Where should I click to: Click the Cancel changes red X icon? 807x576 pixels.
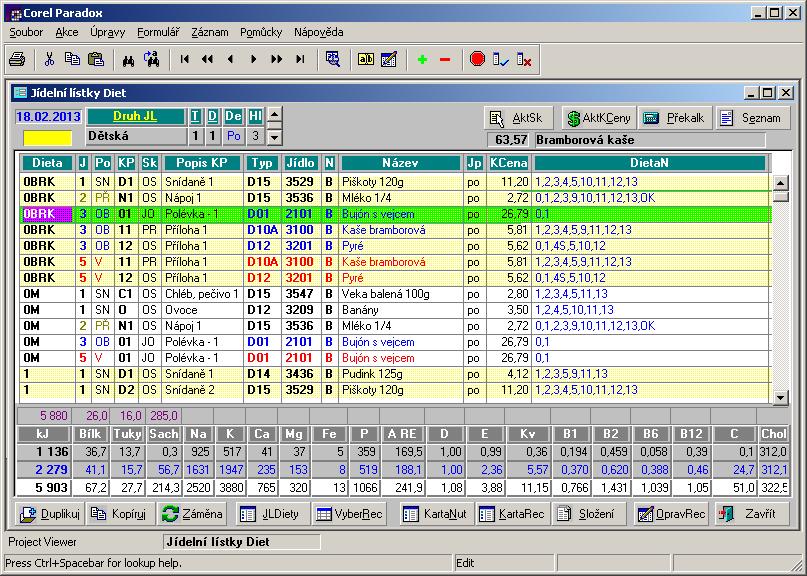pos(524,60)
